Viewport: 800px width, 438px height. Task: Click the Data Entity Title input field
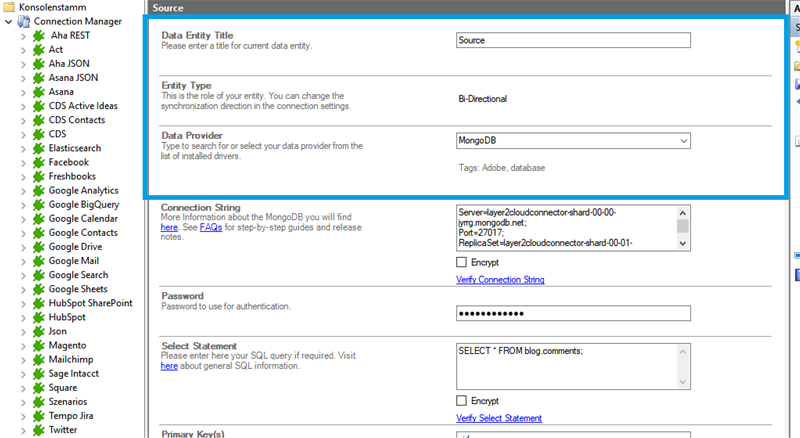[x=572, y=41]
